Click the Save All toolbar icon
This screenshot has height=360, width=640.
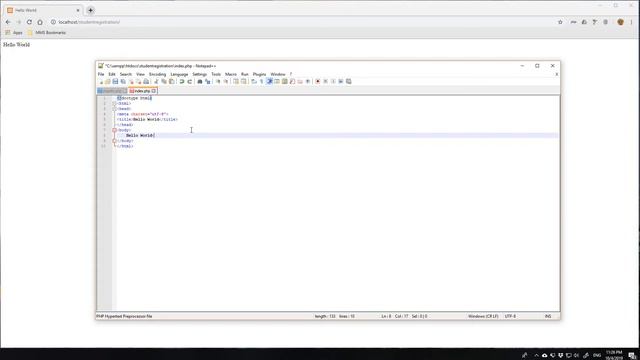pos(123,82)
